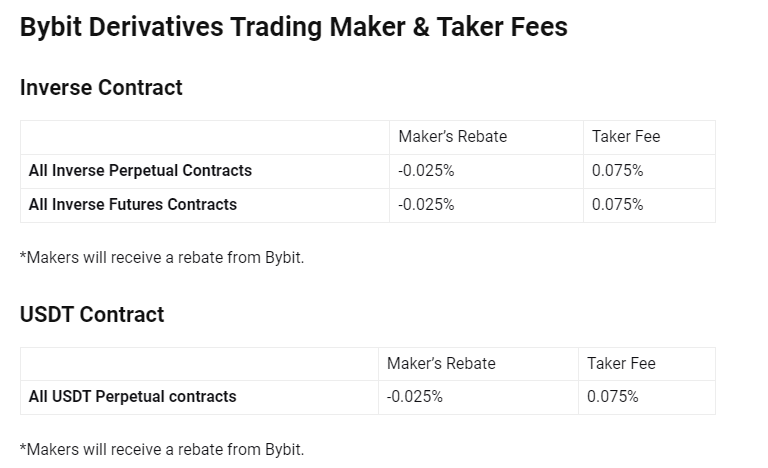This screenshot has height=468, width=768.
Task: Click the rebate note below the USDT Contract table
Action: click(162, 450)
